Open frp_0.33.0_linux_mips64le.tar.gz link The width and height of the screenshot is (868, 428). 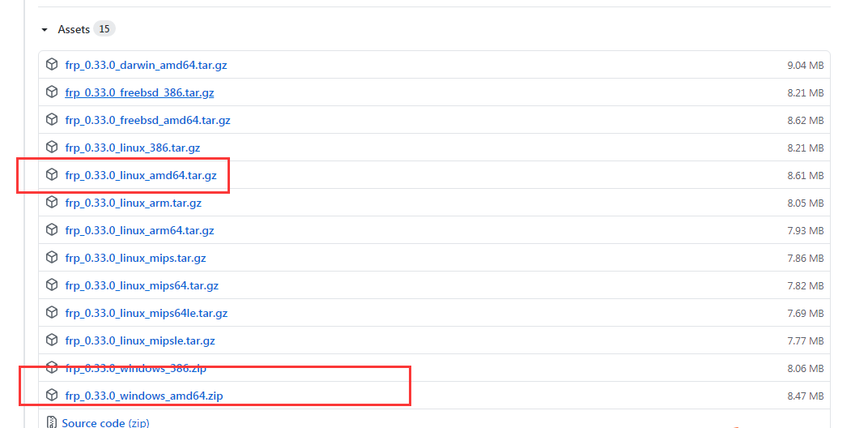click(147, 313)
